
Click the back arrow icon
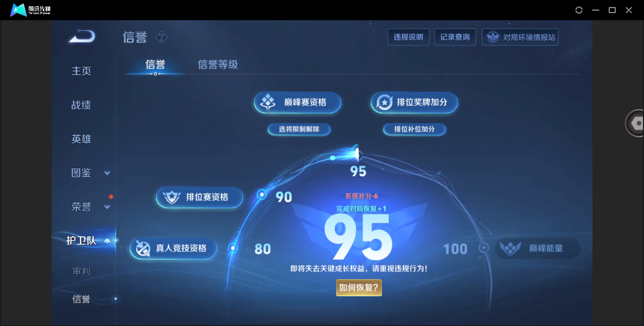pyautogui.click(x=82, y=36)
